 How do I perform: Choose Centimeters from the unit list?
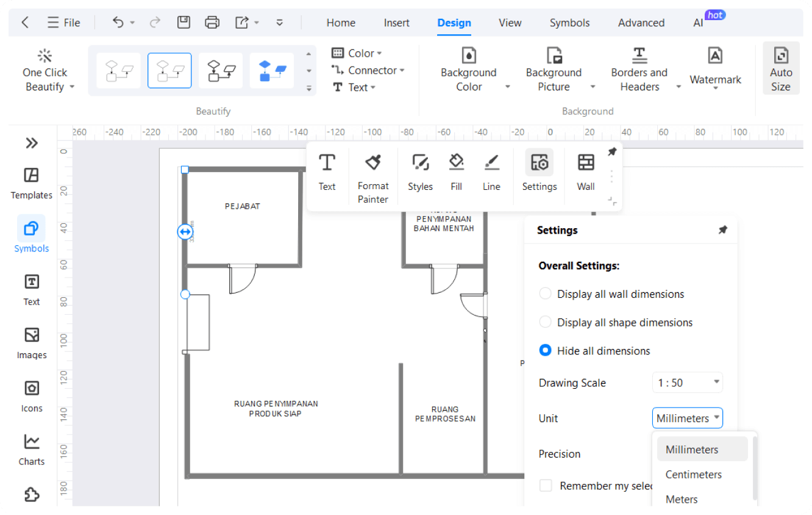click(x=702, y=474)
